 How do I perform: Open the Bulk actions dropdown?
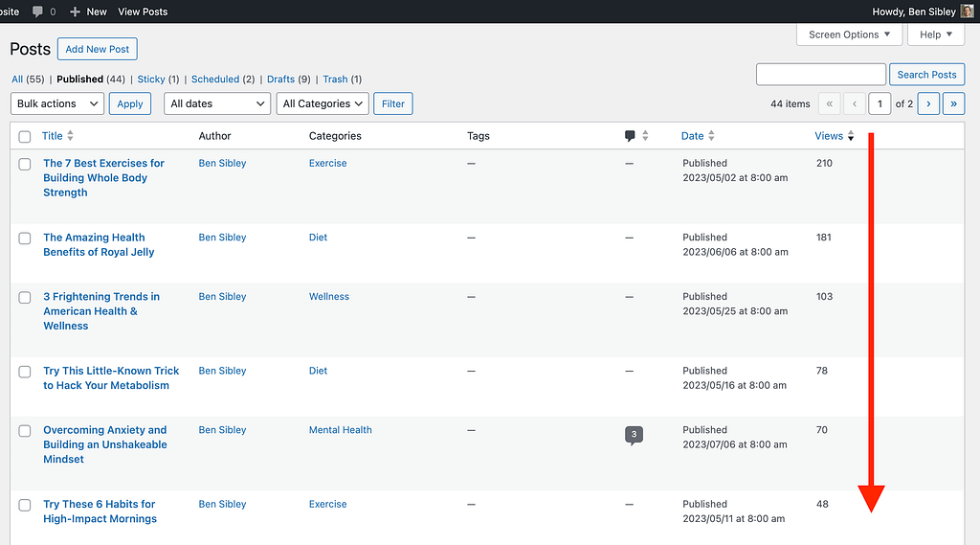click(57, 103)
